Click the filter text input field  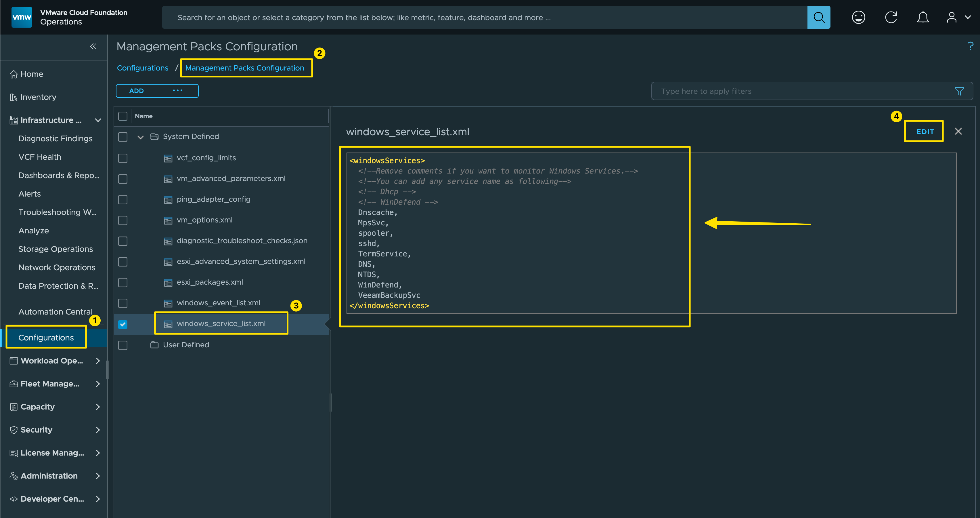799,91
